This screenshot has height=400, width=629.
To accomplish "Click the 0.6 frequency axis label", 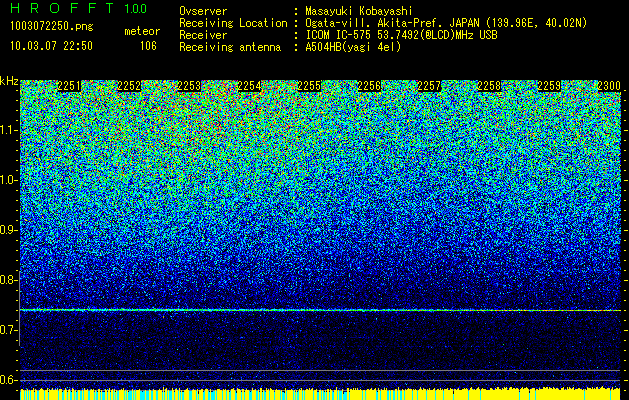I will [8, 380].
